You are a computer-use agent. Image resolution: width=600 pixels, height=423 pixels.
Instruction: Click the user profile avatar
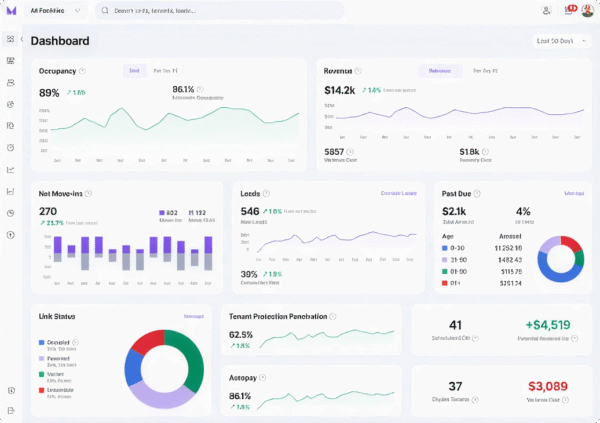point(587,10)
